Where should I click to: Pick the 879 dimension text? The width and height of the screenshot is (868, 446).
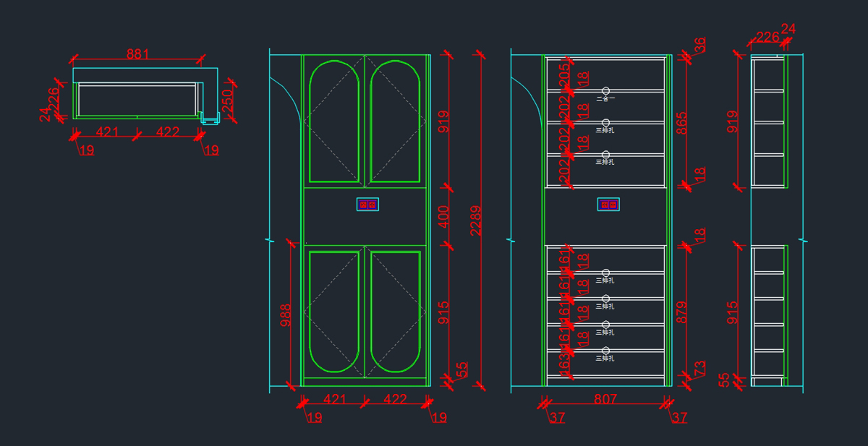(681, 312)
